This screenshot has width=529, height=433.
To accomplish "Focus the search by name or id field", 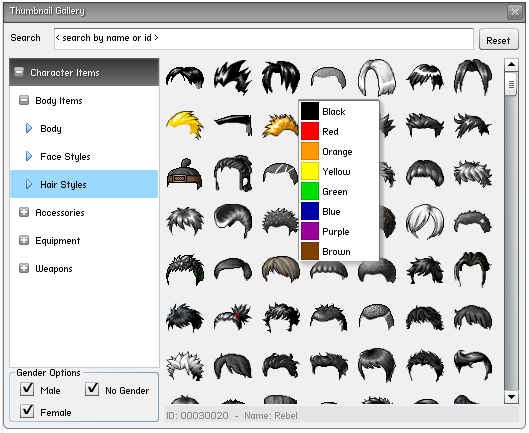I will (x=263, y=38).
